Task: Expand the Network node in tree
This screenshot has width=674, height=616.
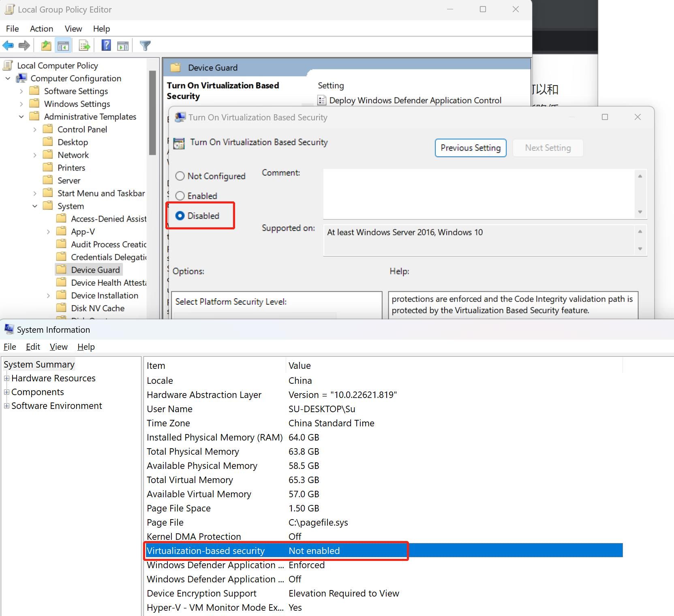Action: [35, 155]
